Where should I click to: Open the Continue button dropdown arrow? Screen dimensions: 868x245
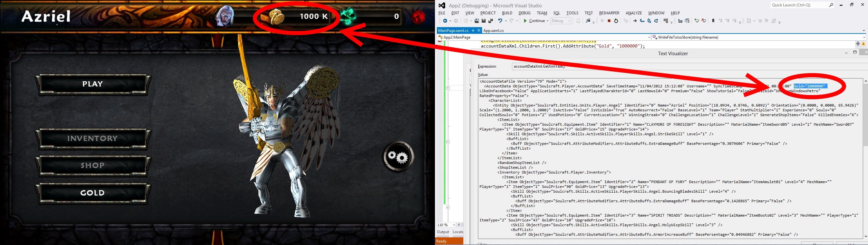(548, 21)
